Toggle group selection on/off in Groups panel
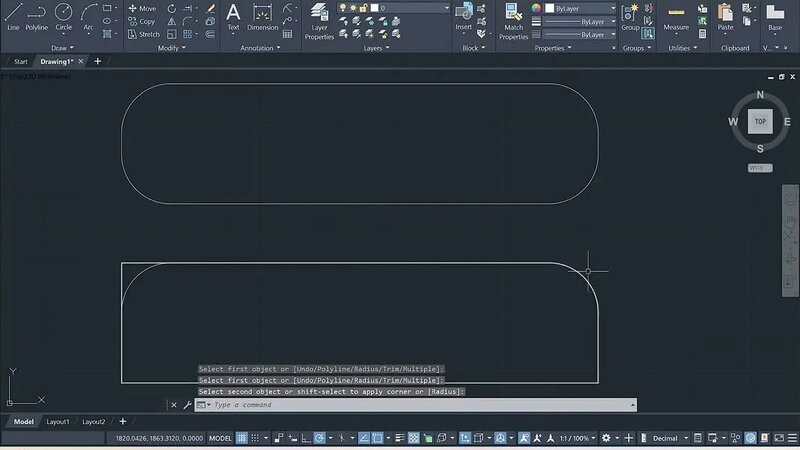Screen dimensions: 800x450 coord(648,34)
